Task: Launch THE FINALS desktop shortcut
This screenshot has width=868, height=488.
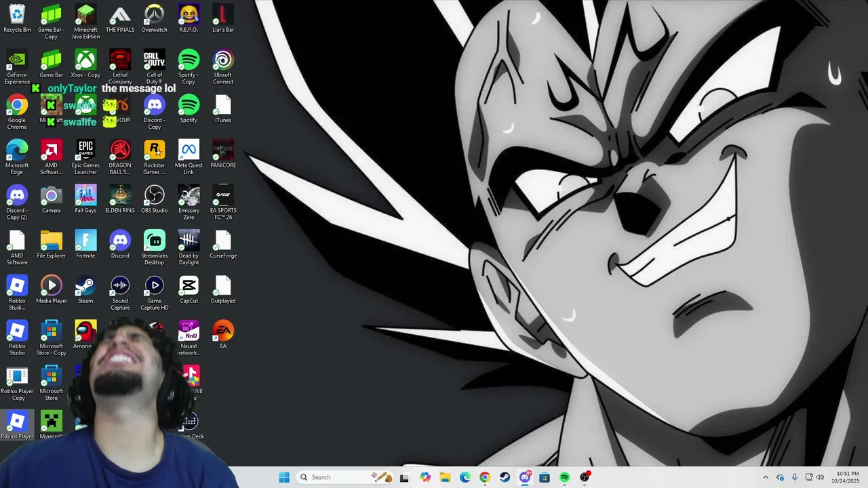Action: pos(120,18)
